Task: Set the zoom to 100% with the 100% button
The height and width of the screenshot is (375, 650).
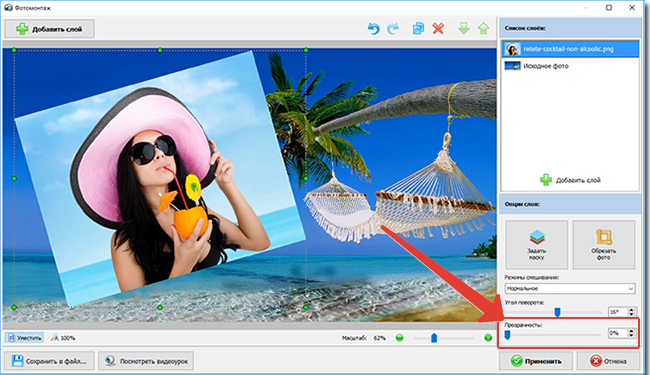Action: pyautogui.click(x=63, y=338)
